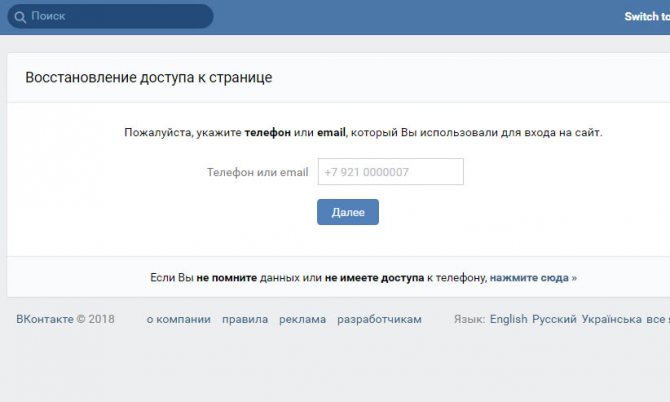The image size is (670, 402).
Task: Open the разработчикам footer link
Action: click(x=379, y=320)
